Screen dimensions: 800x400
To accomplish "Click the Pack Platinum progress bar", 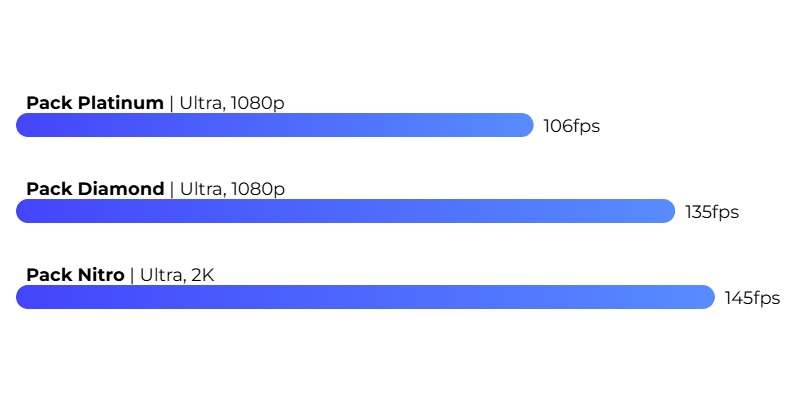I will [x=274, y=125].
